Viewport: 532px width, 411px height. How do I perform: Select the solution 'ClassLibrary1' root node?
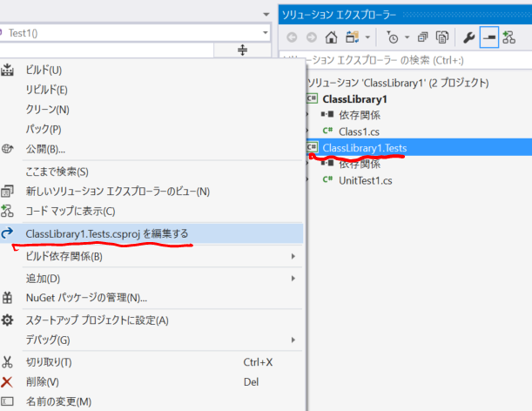click(x=398, y=83)
